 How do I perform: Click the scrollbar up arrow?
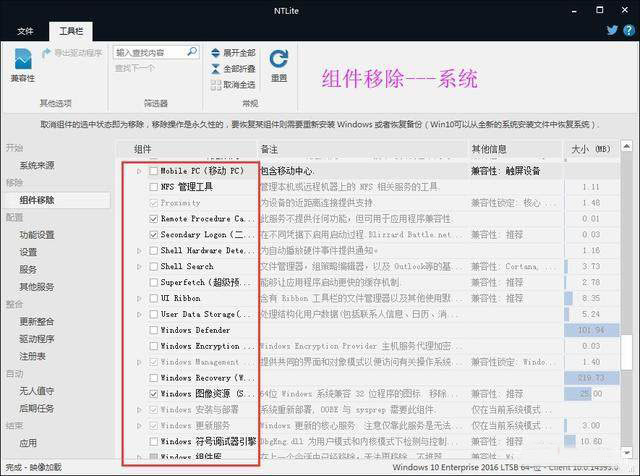(x=627, y=146)
